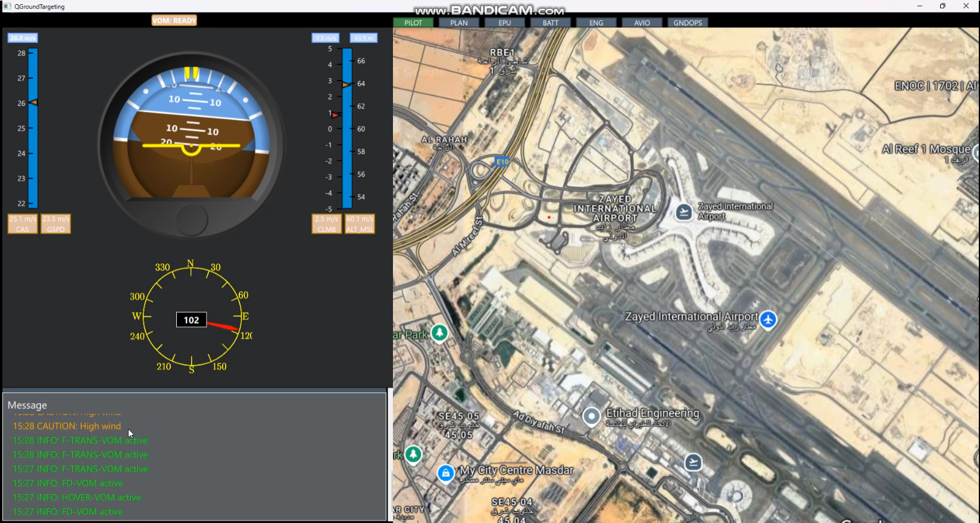Click the 26.0 m/s airspeed target box

point(23,38)
